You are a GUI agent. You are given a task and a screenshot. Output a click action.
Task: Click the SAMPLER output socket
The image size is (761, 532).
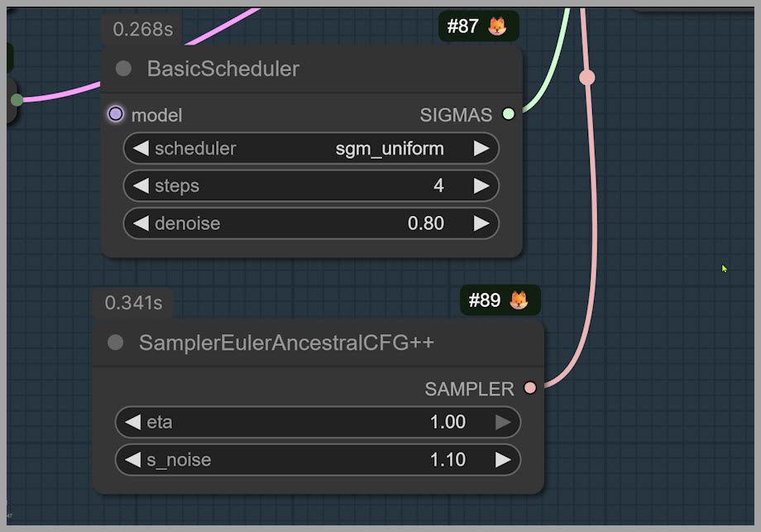[x=529, y=388]
